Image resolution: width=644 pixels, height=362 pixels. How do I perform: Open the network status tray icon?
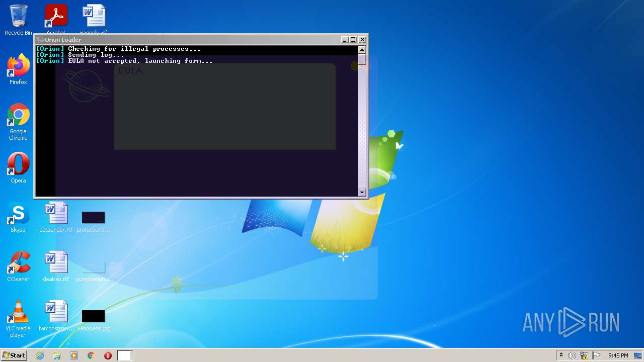(584, 355)
